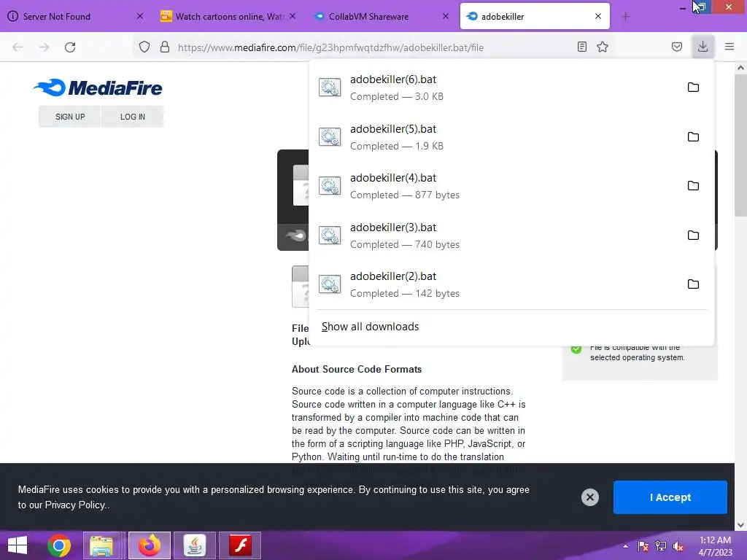Open File Explorer from taskbar

click(101, 545)
